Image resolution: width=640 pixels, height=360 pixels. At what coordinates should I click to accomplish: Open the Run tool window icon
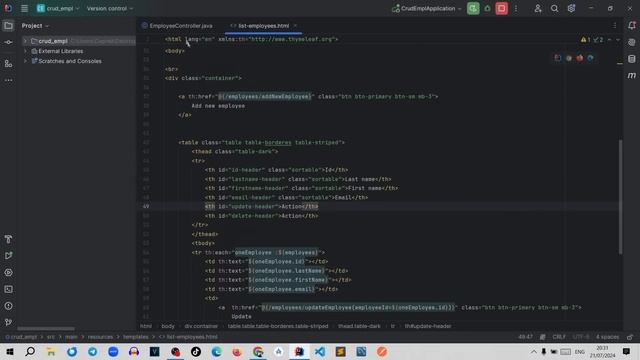point(8,256)
